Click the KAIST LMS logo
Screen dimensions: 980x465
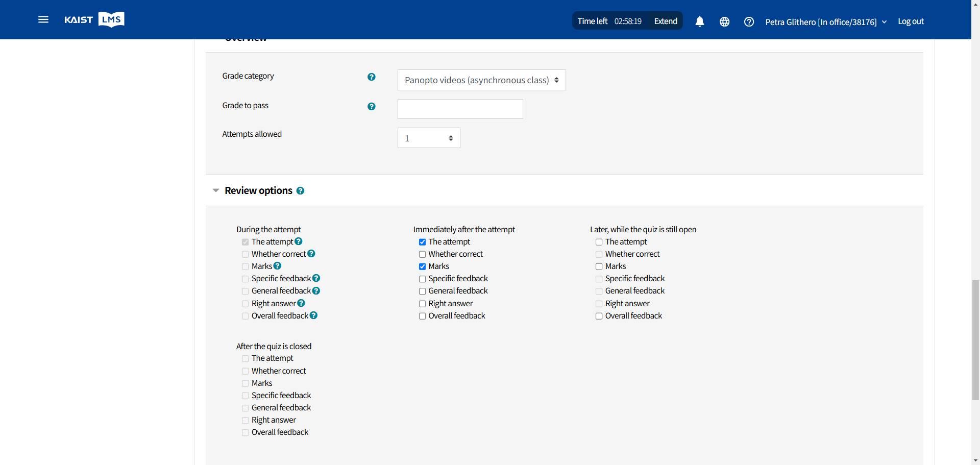tap(94, 19)
